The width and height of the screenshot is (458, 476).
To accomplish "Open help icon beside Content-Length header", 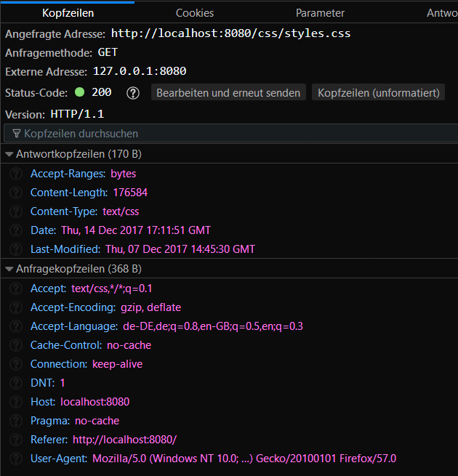I will pos(16,193).
